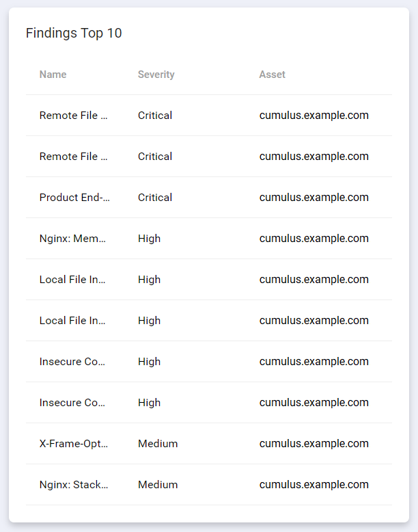Open the Nginx: Mem finding

tap(74, 239)
